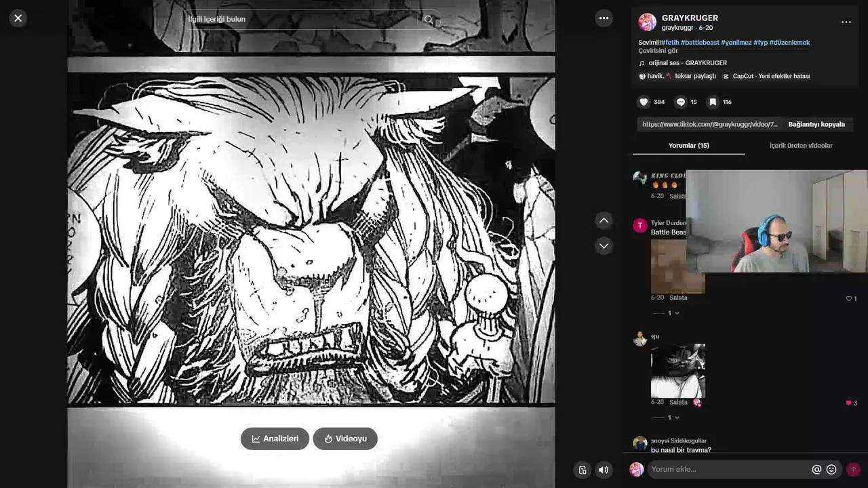Screen dimensions: 868x488
Task: Open the black-and-white comment image thumbnail
Action: click(x=678, y=371)
